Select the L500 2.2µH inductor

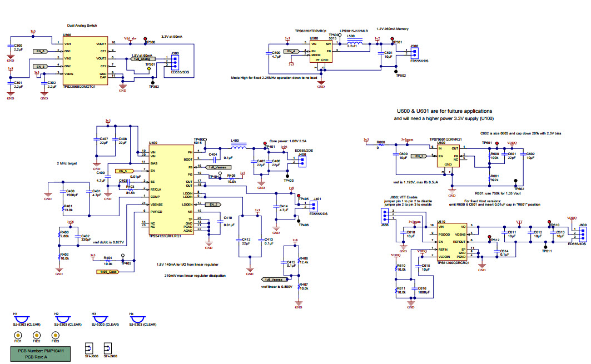(354, 43)
